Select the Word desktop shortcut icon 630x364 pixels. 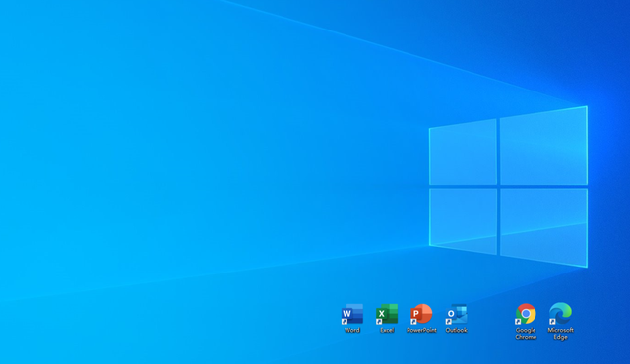pos(352,314)
